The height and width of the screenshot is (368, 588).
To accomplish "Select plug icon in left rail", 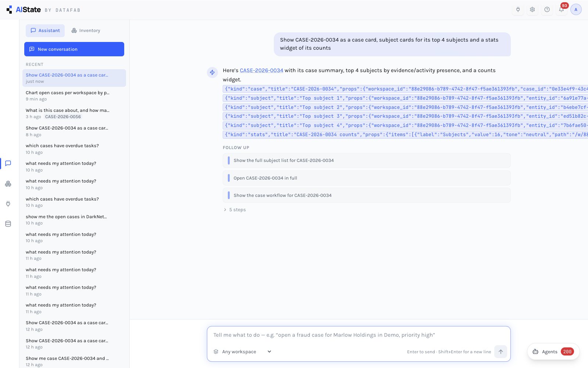I will click(x=8, y=204).
